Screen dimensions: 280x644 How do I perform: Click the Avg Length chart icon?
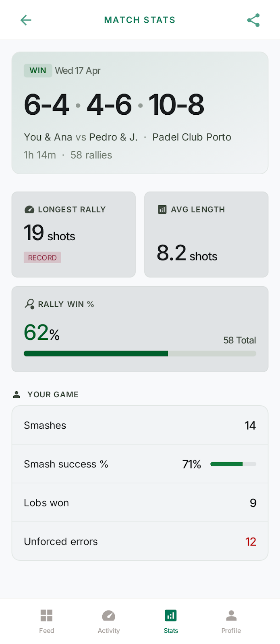pyautogui.click(x=162, y=209)
